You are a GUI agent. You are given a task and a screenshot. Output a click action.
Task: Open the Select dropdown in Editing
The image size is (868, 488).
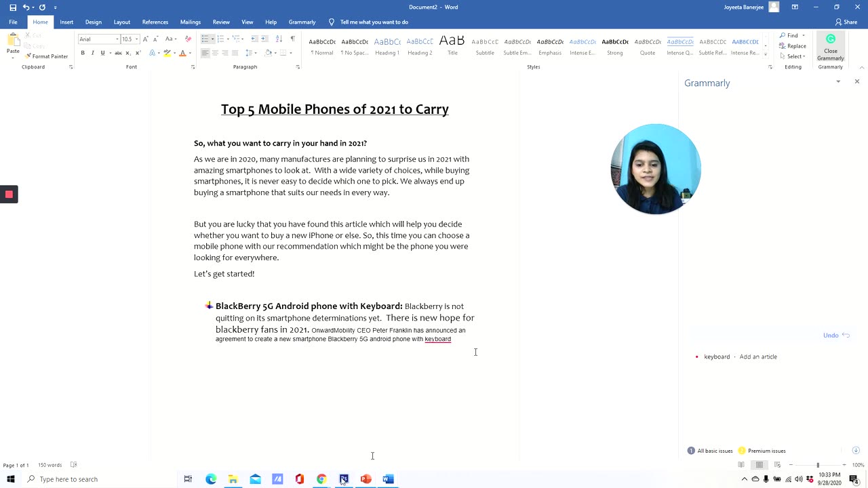(x=793, y=56)
